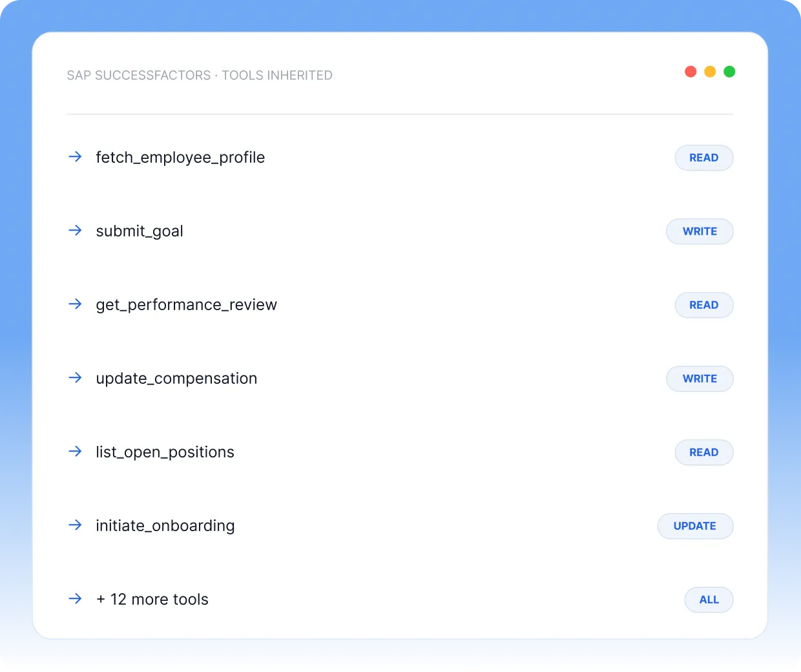Click the arrow icon beside submit_goal
The height and width of the screenshot is (672, 801).
[x=75, y=230]
